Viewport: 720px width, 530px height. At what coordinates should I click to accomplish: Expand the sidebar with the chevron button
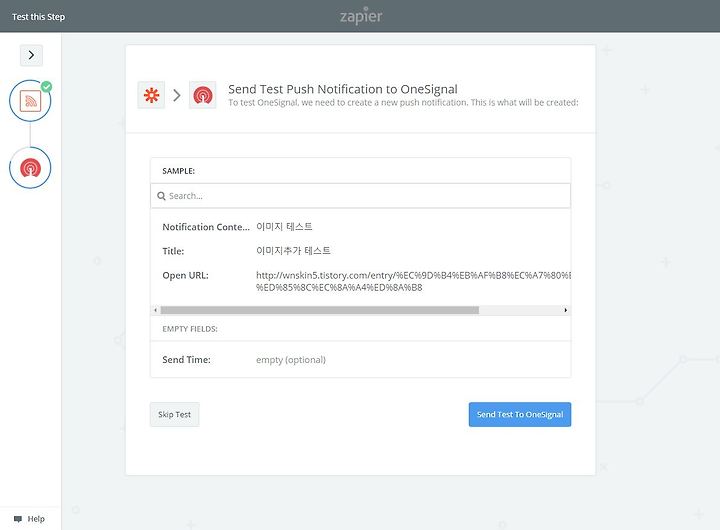pos(31,55)
